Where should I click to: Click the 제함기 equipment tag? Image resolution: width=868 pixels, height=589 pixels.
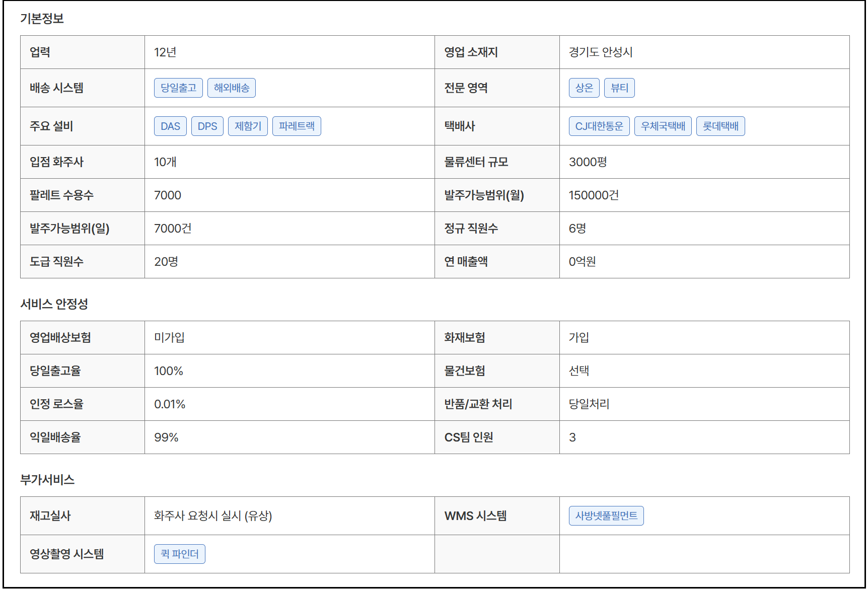click(x=248, y=126)
